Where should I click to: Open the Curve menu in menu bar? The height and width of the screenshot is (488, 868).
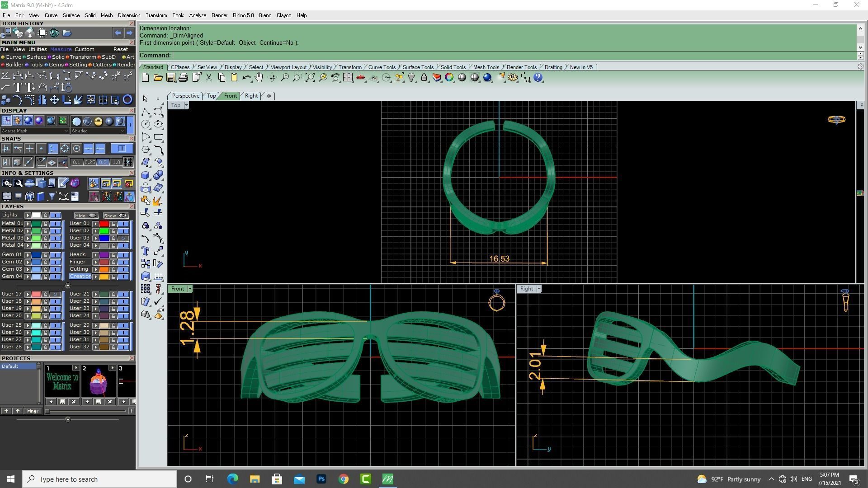[x=51, y=15]
